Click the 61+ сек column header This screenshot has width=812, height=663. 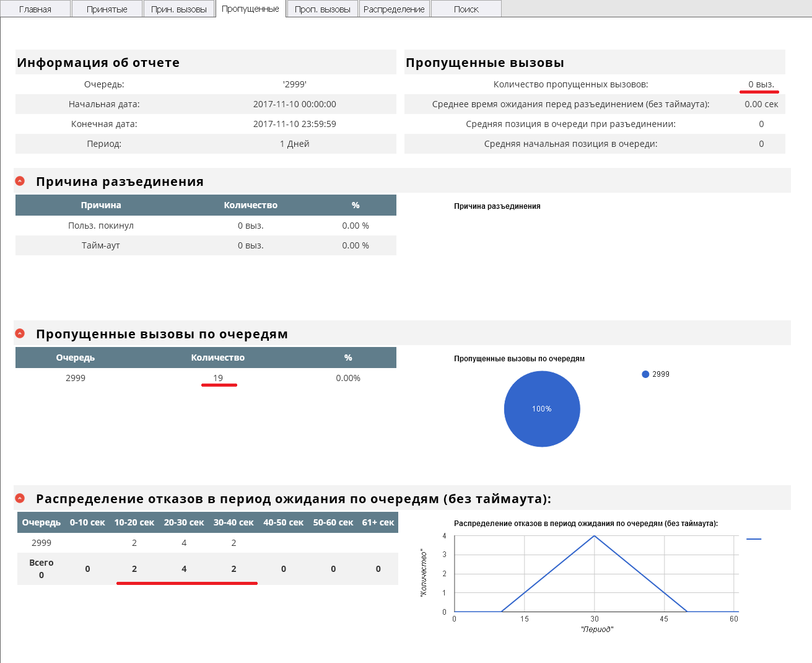click(378, 522)
